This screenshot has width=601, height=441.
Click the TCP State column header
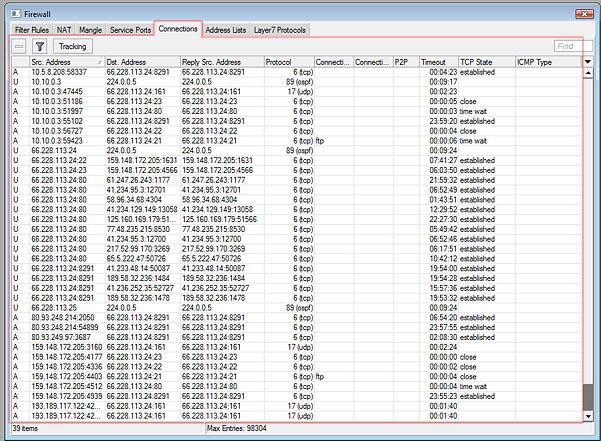[x=487, y=62]
